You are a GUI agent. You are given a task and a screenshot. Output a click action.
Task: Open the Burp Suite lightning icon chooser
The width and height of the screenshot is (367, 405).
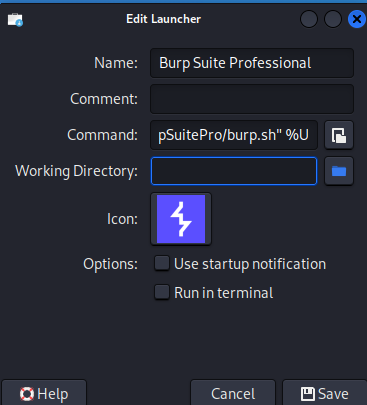[181, 219]
